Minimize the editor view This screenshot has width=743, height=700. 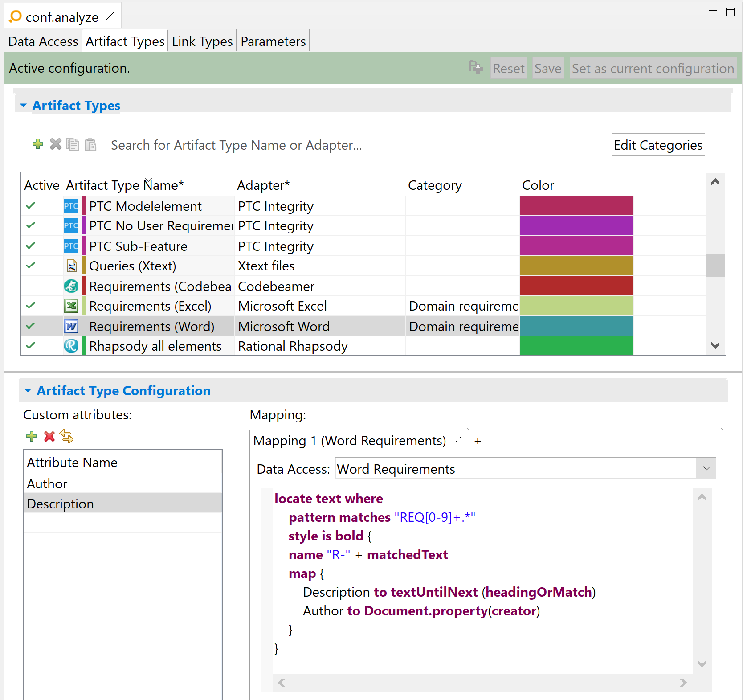click(x=713, y=9)
